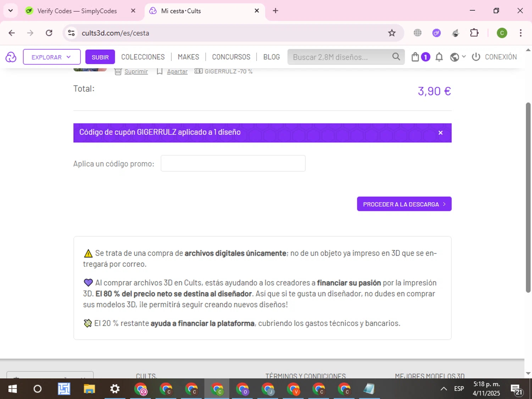Viewport: 532px width, 399px height.
Task: Show hidden system tray icons
Action: (443, 389)
